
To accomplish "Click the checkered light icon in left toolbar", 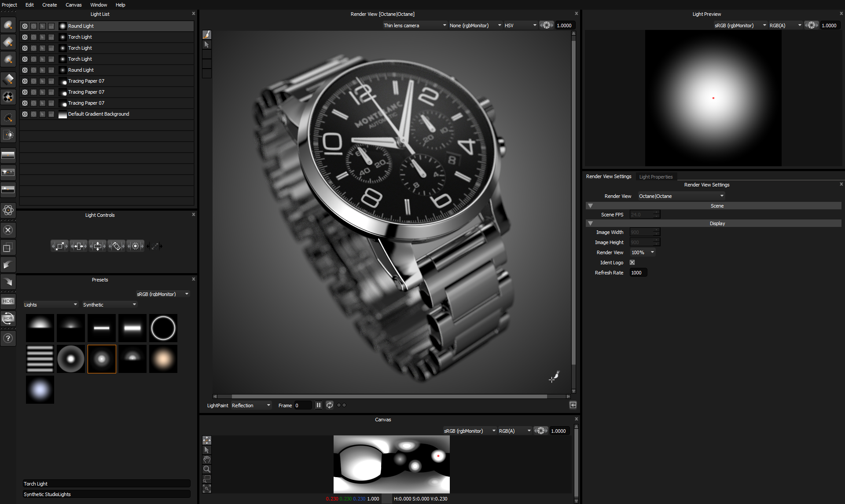I will point(8,97).
